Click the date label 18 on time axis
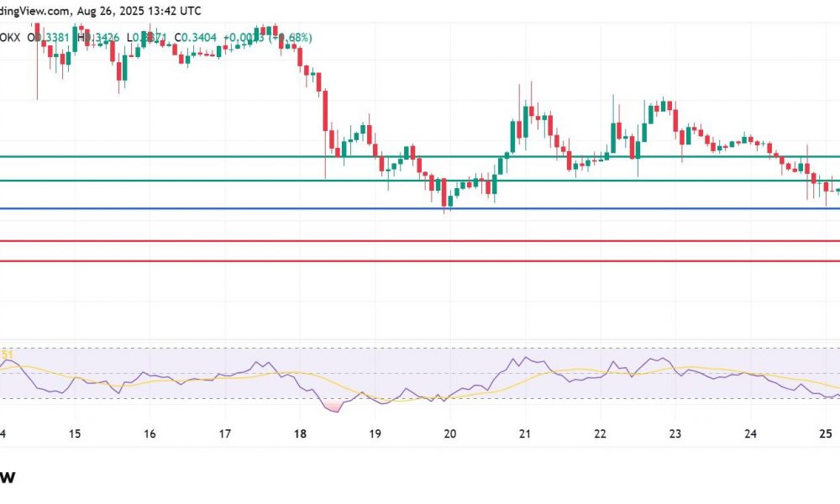The width and height of the screenshot is (840, 504). point(300,435)
